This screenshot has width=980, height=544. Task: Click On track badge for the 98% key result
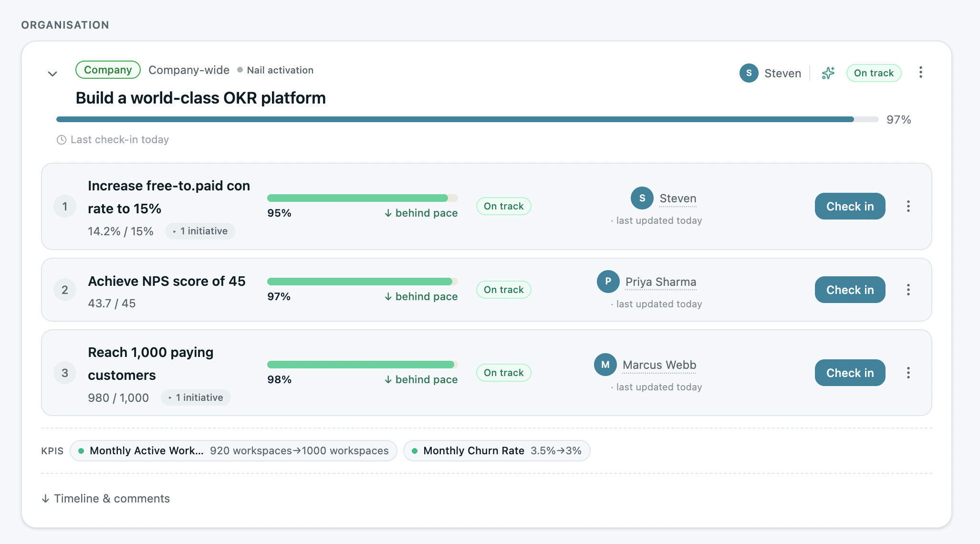tap(504, 373)
